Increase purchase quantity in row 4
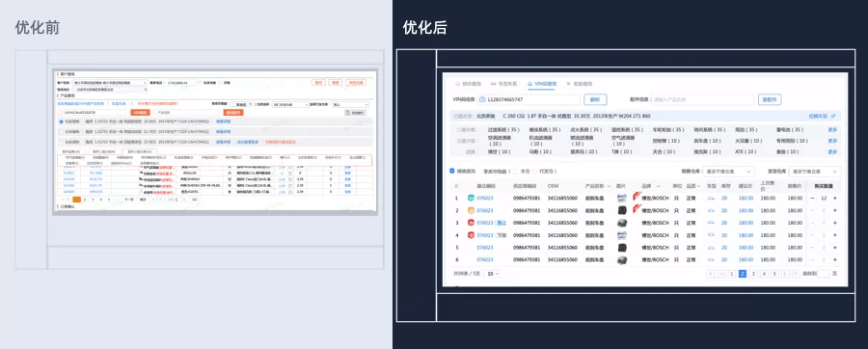The width and height of the screenshot is (868, 349). [835, 235]
